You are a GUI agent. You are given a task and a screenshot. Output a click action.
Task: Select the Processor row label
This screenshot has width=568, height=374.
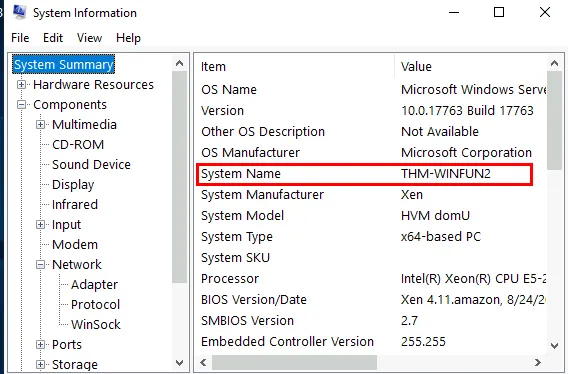[230, 279]
